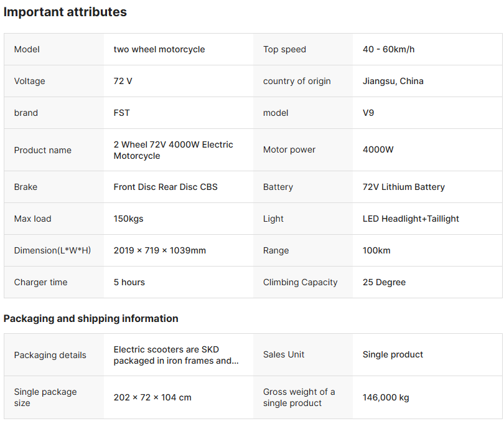Click the Climbing Capacity label
The image size is (504, 421).
click(300, 282)
